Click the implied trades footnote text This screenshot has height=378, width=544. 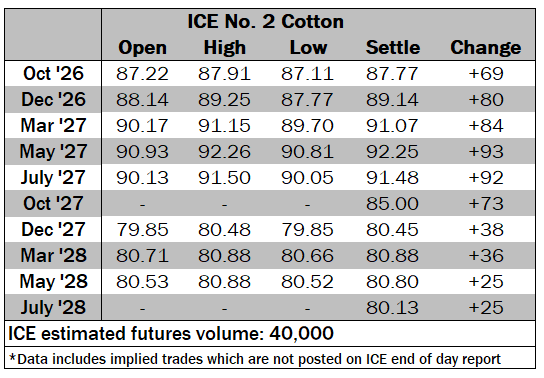point(255,359)
